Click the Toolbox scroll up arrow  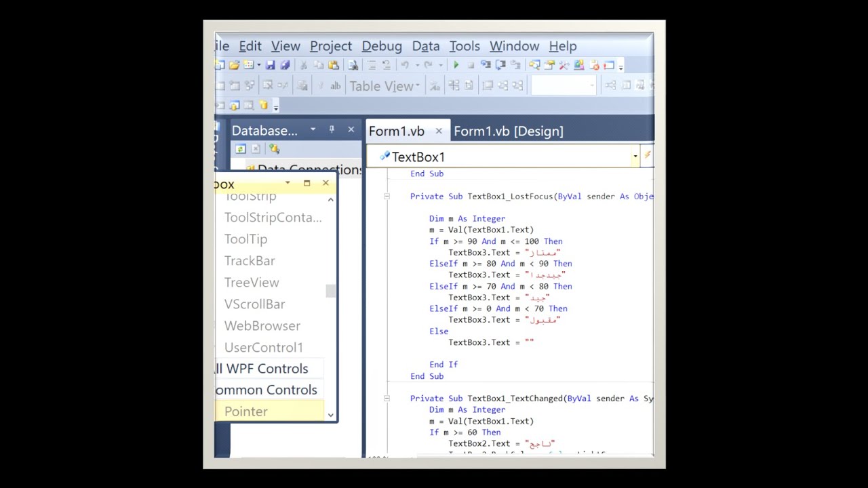(330, 200)
